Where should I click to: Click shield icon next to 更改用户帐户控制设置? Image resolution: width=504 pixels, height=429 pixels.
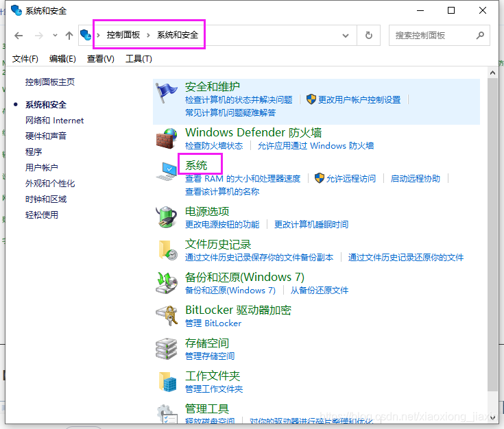[x=311, y=99]
